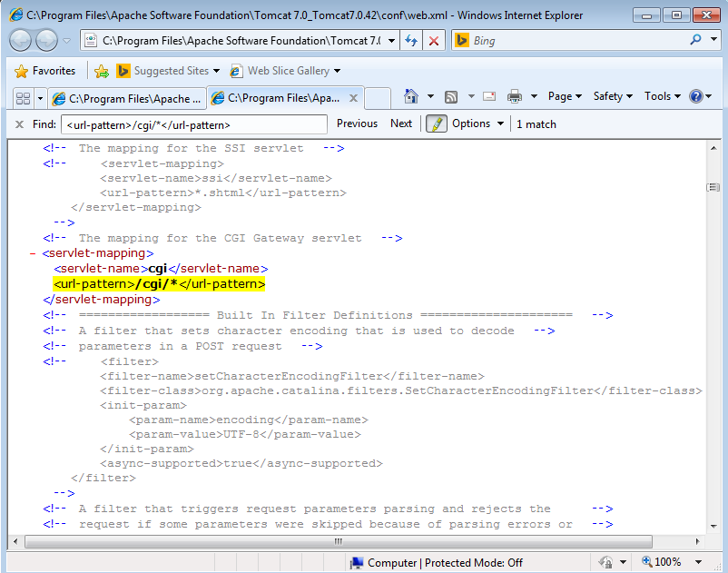Viewport: 728px width, 573px height.
Task: Open the Page menu
Action: click(x=565, y=96)
